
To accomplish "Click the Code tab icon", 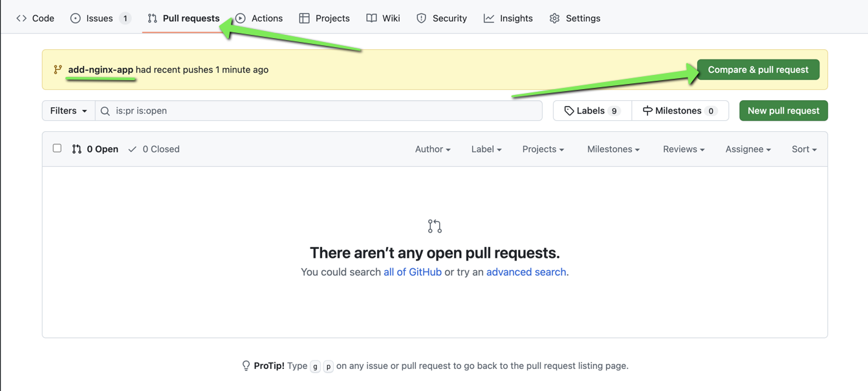I will tap(21, 18).
